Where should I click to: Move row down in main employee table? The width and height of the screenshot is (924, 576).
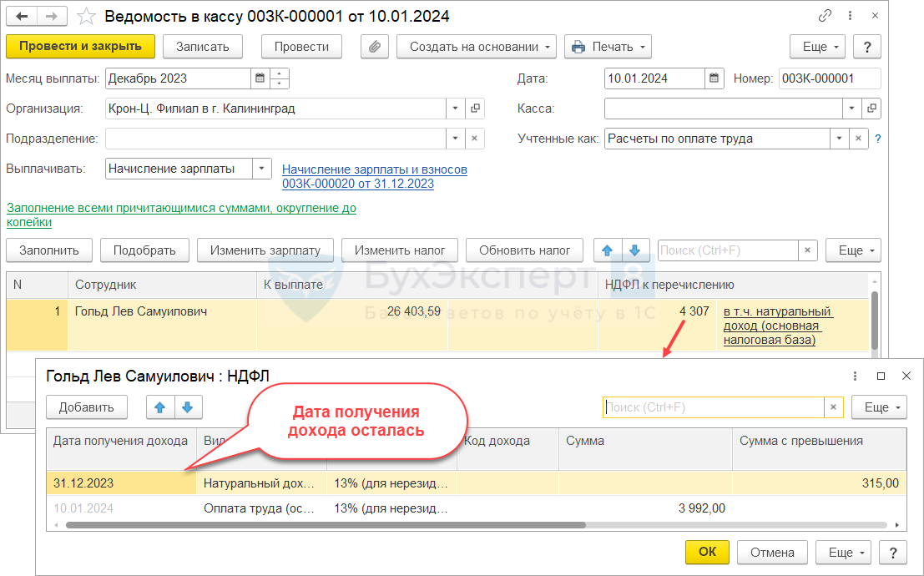click(x=634, y=250)
